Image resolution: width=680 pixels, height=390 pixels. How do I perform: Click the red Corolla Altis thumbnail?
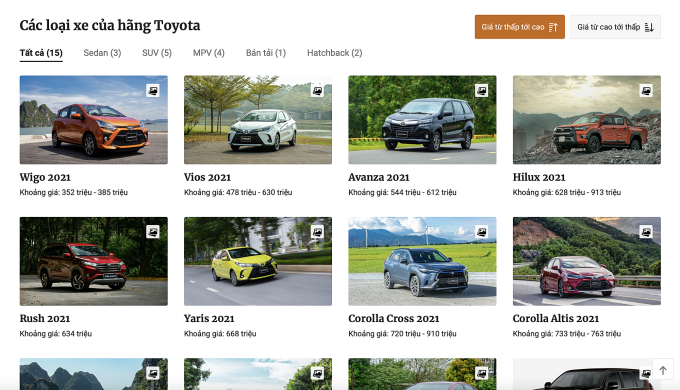[587, 261]
